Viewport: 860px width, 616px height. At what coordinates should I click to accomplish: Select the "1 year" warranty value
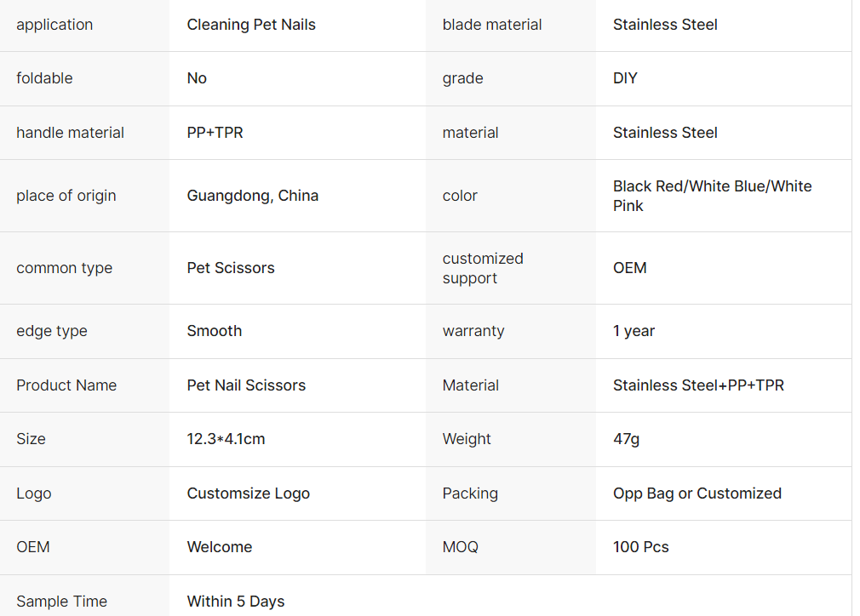634,331
